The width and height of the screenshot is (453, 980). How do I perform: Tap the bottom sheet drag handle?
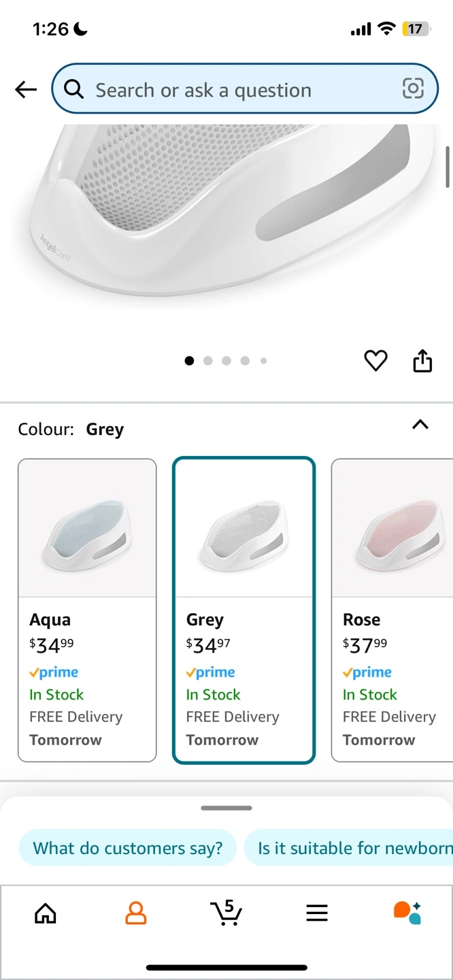pyautogui.click(x=227, y=808)
